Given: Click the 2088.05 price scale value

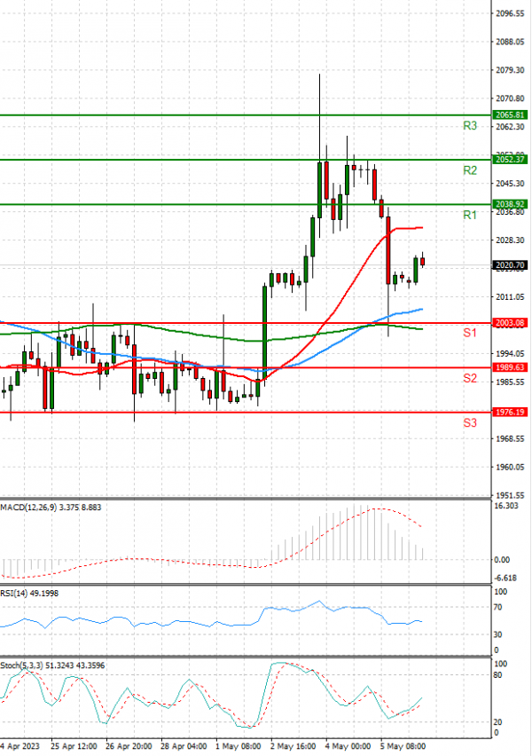Looking at the screenshot, I should click(x=511, y=42).
